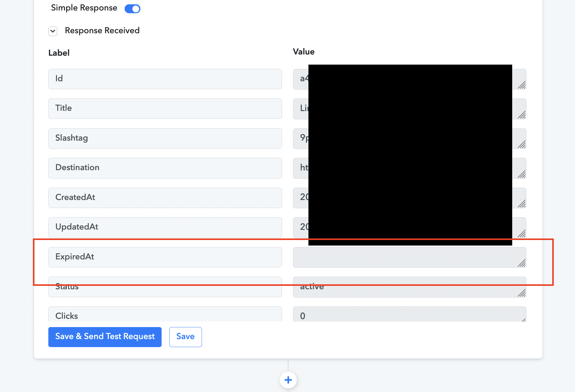Click the Clicks value field showing 0
Screen dimensions: 575x392
(409, 314)
